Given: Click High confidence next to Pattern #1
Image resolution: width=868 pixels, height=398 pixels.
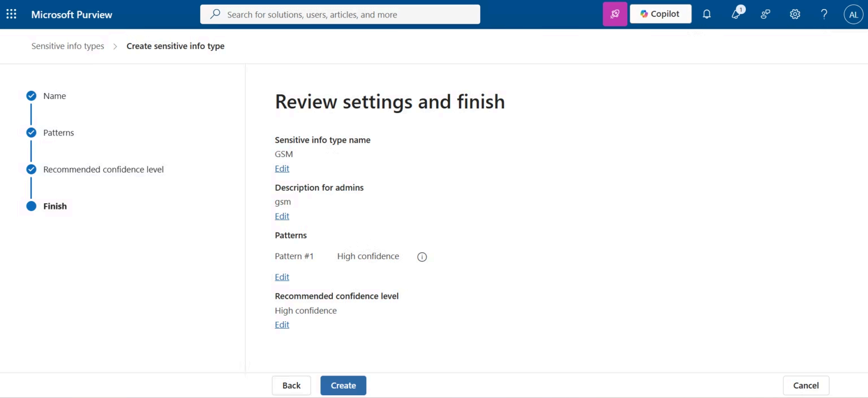Looking at the screenshot, I should point(368,256).
